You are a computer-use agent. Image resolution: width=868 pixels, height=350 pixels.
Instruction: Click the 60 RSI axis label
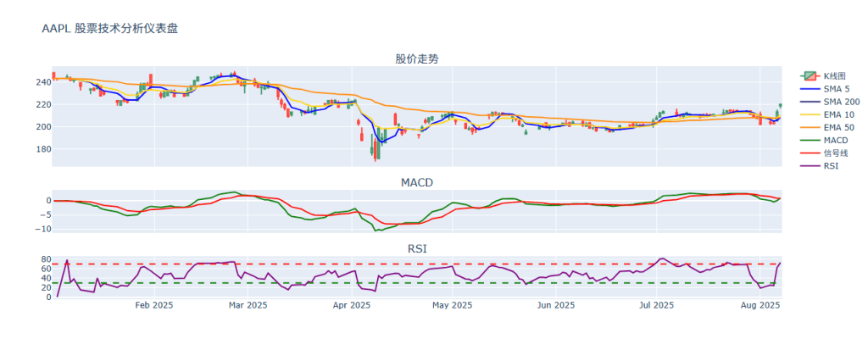point(46,269)
